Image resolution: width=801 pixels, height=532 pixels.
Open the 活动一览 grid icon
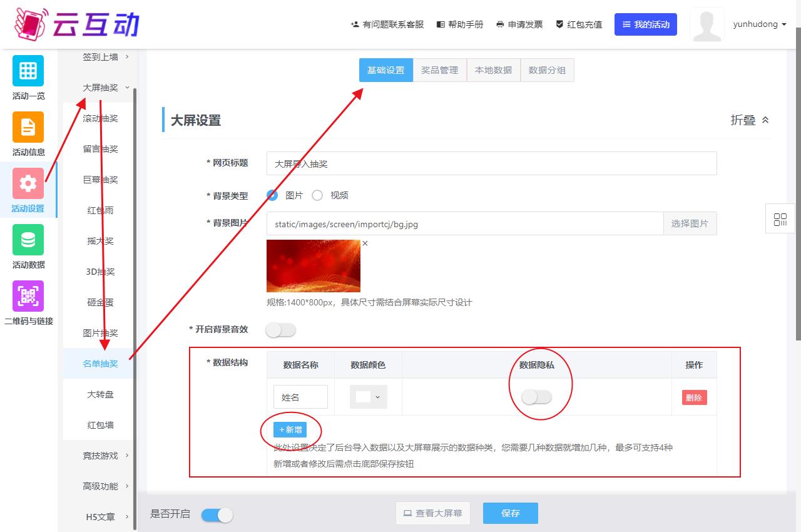(28, 71)
